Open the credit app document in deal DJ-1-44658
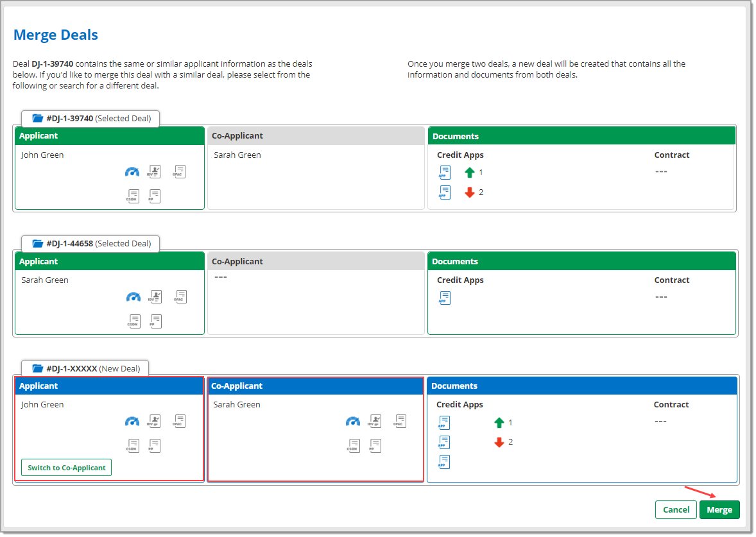This screenshot has height=537, width=756. 445,298
